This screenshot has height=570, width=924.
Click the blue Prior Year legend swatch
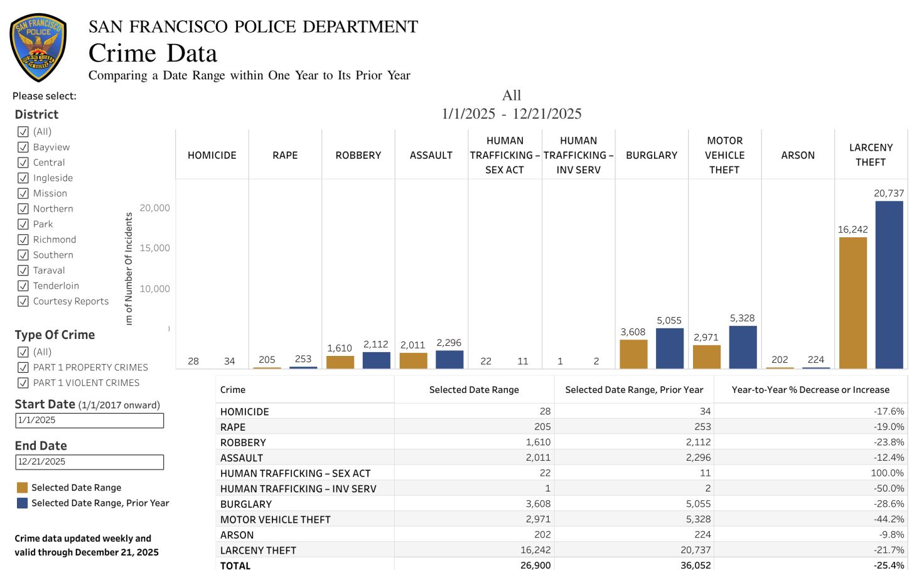click(x=23, y=503)
